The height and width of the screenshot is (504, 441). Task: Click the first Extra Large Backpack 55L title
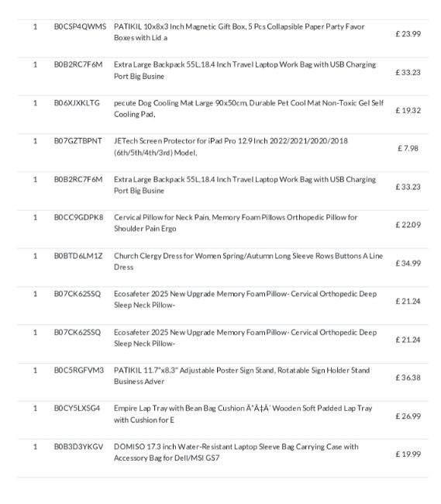click(245, 71)
